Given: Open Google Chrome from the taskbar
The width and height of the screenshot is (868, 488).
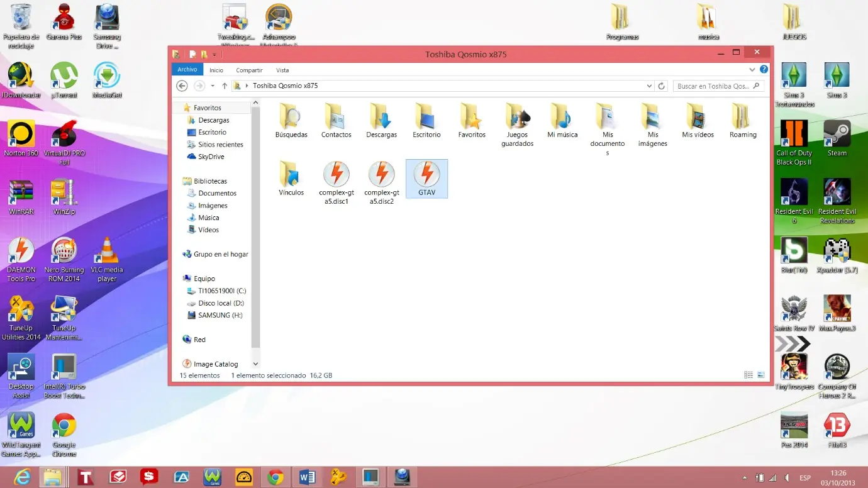Looking at the screenshot, I should click(x=275, y=477).
